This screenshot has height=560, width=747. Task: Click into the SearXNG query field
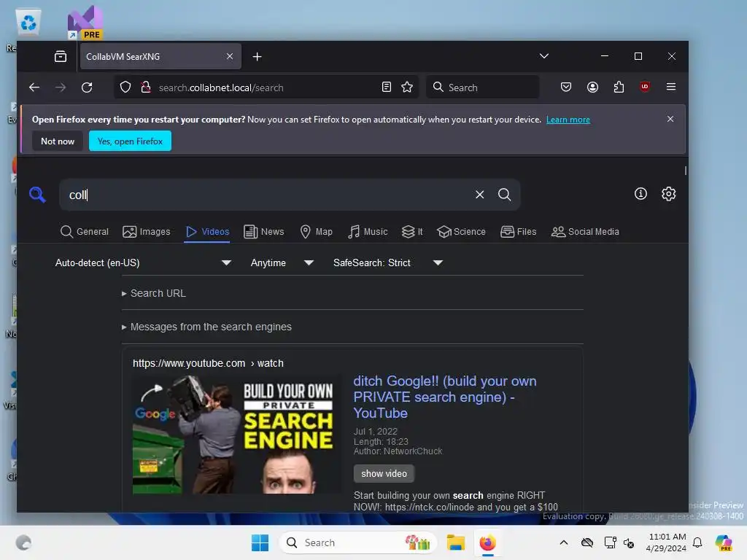point(267,195)
